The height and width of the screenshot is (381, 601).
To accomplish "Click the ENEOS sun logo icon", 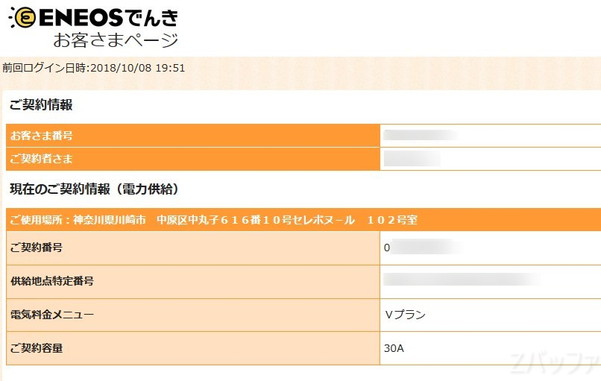I will pyautogui.click(x=23, y=18).
